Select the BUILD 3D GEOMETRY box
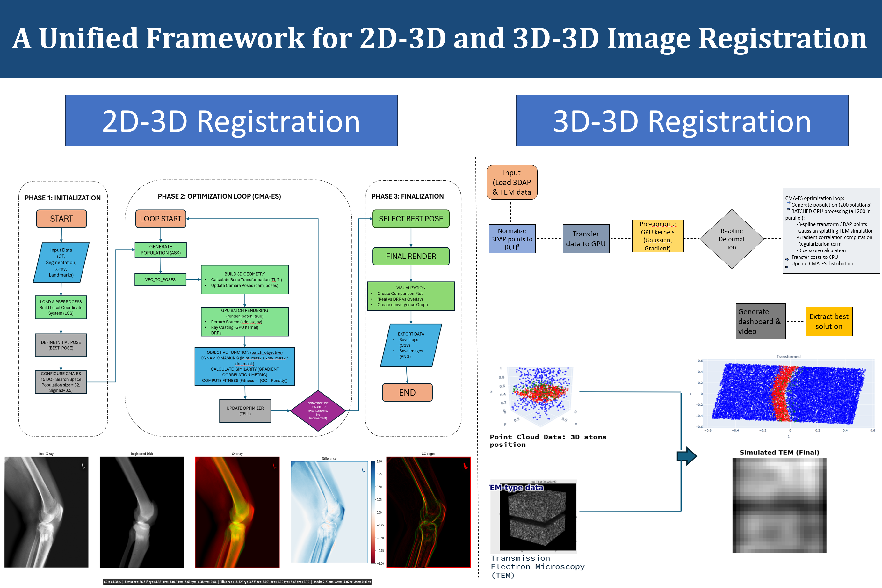The height and width of the screenshot is (588, 882). click(x=244, y=279)
